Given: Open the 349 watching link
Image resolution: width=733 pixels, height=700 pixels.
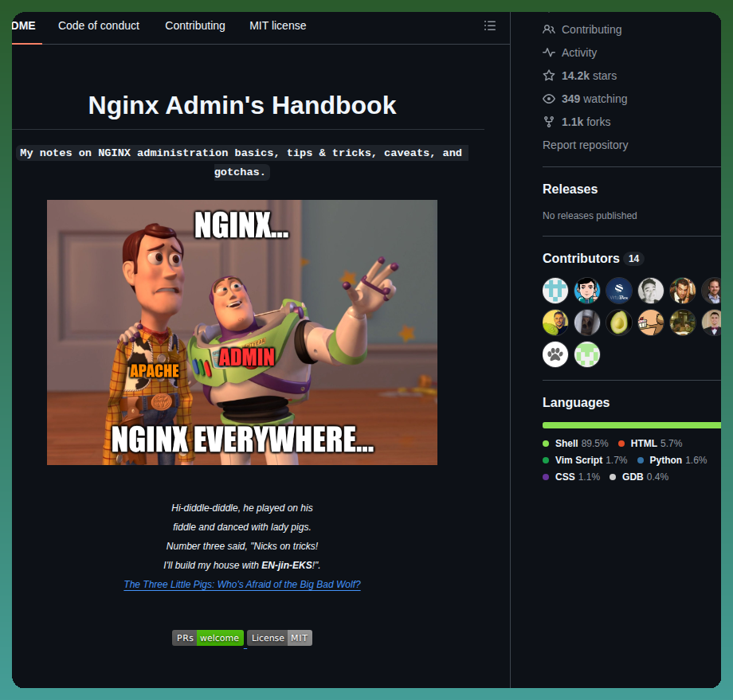Looking at the screenshot, I should click(594, 99).
